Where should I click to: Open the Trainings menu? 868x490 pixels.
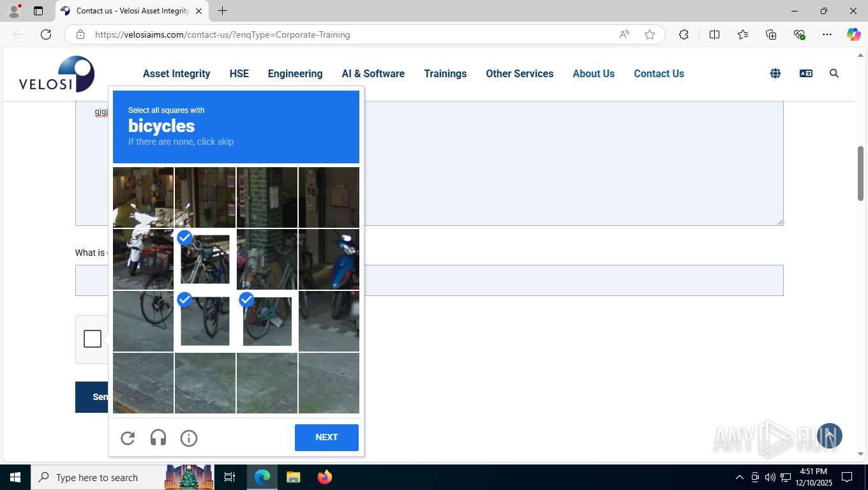click(445, 73)
